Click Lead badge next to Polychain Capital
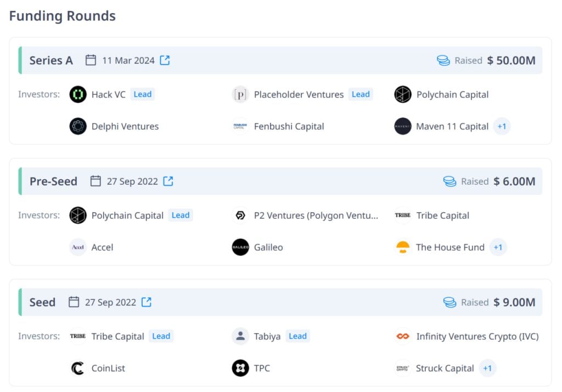Screen dimensions: 562x392 pos(181,215)
